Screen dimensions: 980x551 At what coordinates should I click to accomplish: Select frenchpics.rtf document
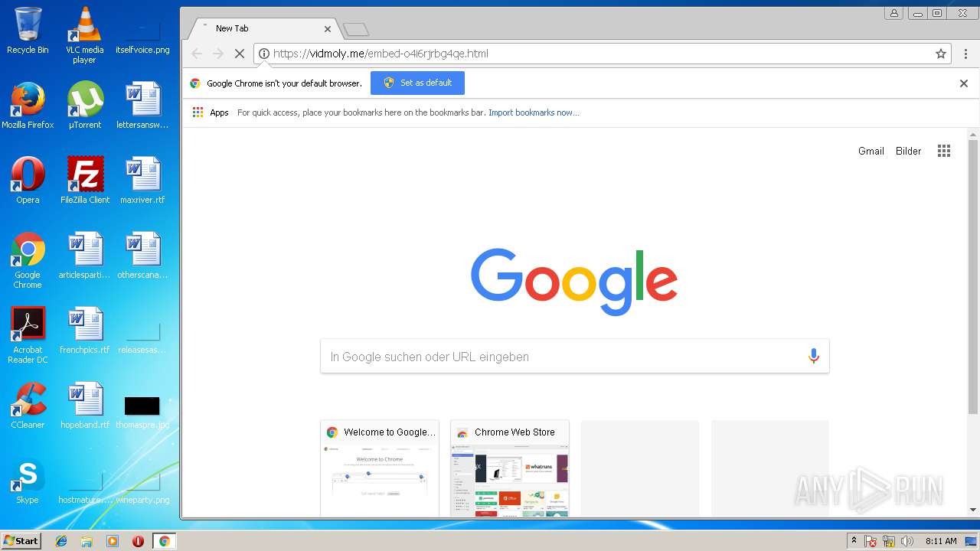pos(85,331)
